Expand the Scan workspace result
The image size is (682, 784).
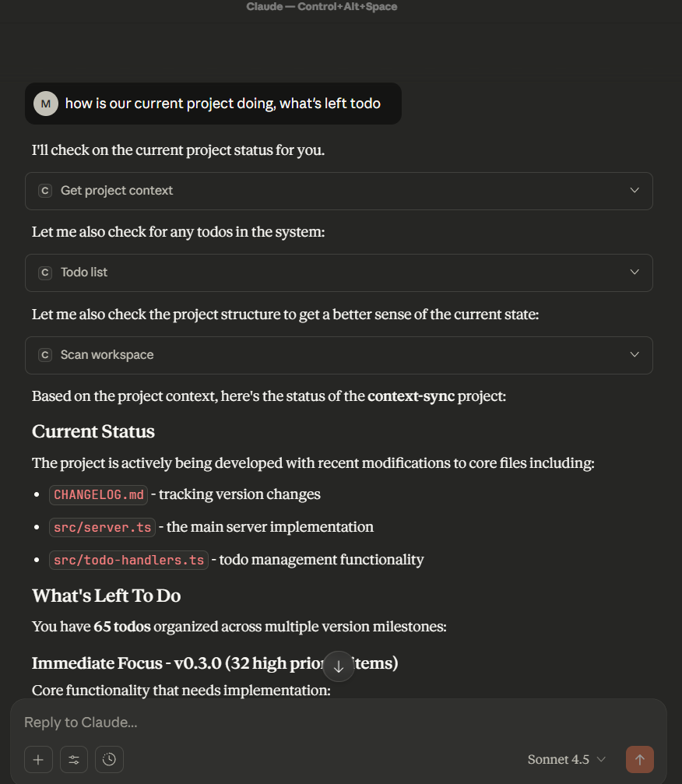click(x=635, y=354)
